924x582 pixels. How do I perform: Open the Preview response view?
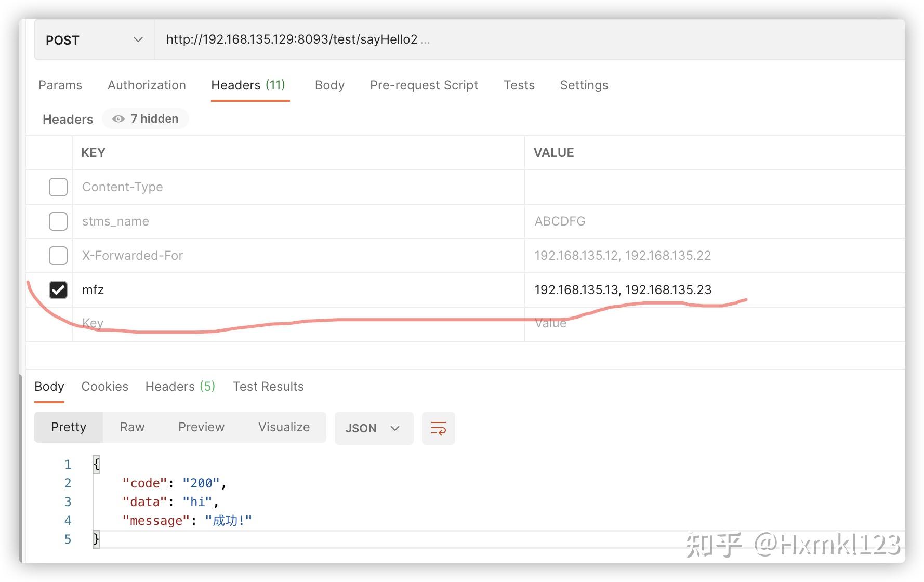201,427
